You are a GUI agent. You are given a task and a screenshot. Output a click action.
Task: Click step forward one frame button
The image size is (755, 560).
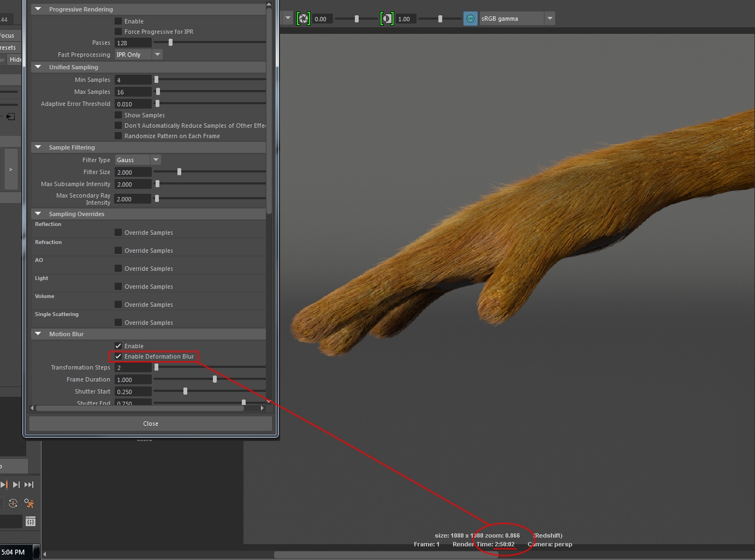pos(16,485)
